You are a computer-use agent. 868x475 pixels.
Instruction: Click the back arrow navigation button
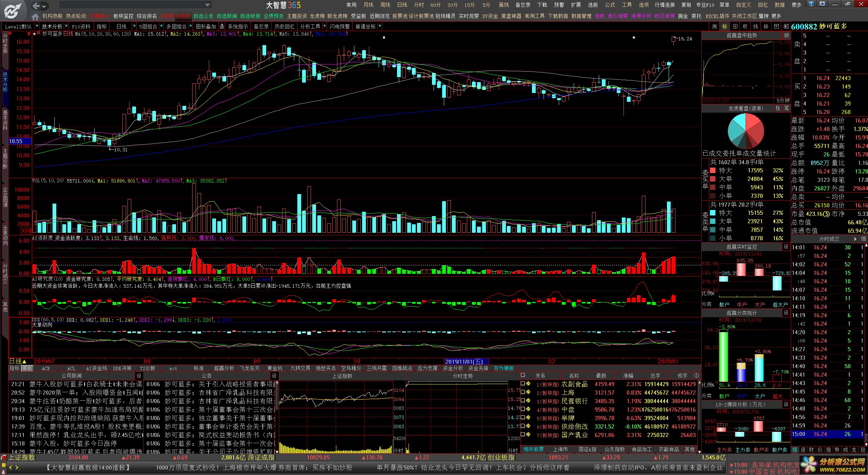click(x=37, y=5)
